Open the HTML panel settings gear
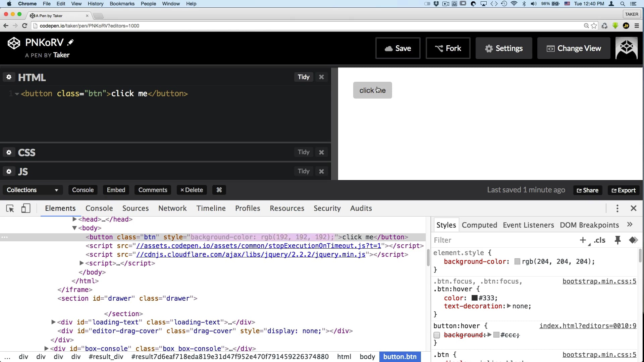Image resolution: width=644 pixels, height=362 pixels. [9, 77]
